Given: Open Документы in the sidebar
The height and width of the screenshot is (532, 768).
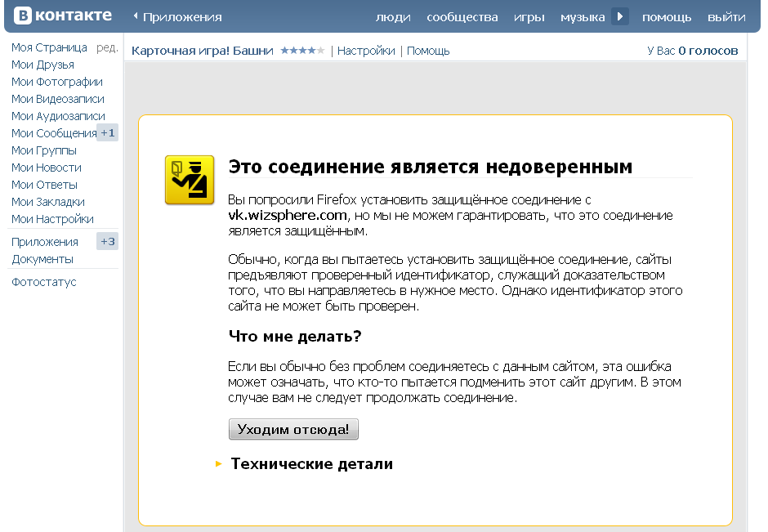Looking at the screenshot, I should coord(42,259).
